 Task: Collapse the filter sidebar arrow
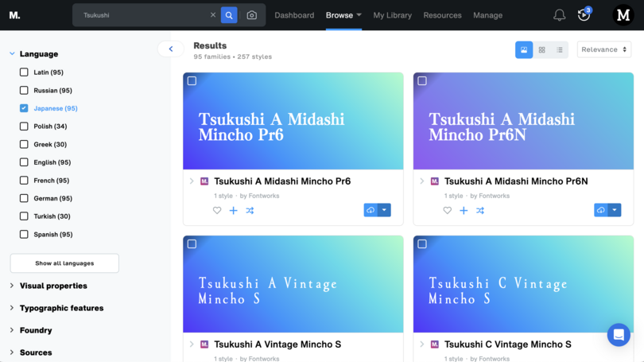[x=171, y=49]
